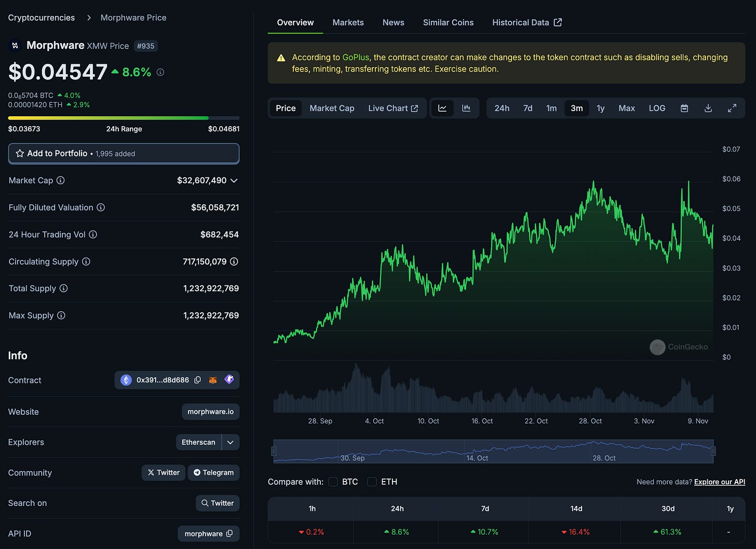This screenshot has width=756, height=549.
Task: Click the purple wallet icon in Contract row
Action: pyautogui.click(x=229, y=379)
